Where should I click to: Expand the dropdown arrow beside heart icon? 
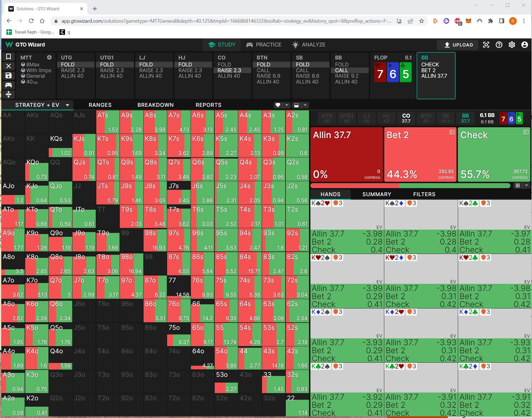[287, 105]
